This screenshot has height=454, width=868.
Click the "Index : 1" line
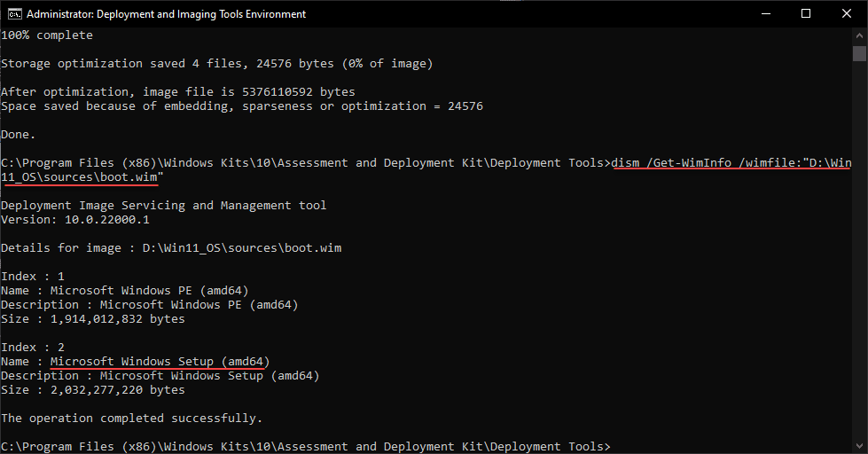(x=33, y=276)
